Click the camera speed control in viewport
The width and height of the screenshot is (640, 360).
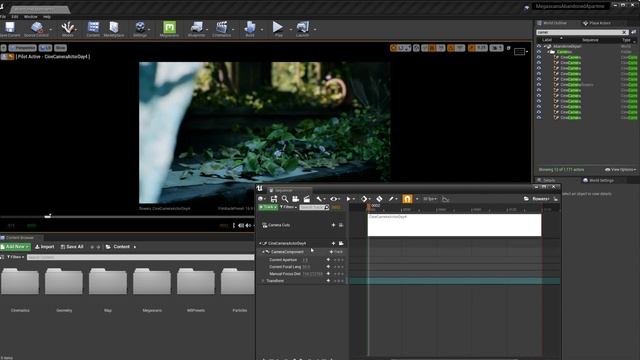pyautogui.click(x=496, y=48)
